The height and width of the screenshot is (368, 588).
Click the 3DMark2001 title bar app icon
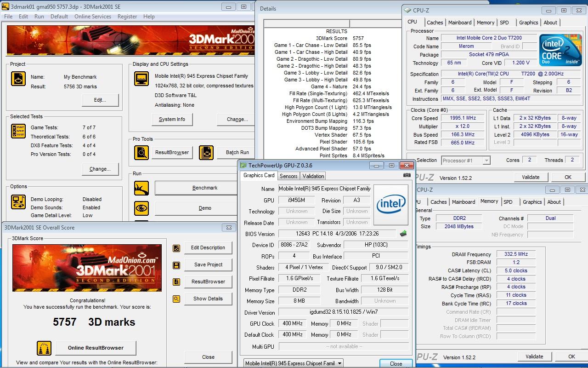[x=6, y=6]
